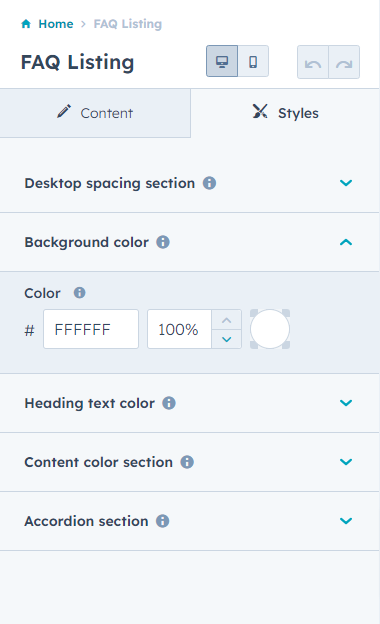The image size is (380, 624).
Task: Click info icon next to Color label
Action: 80,293
